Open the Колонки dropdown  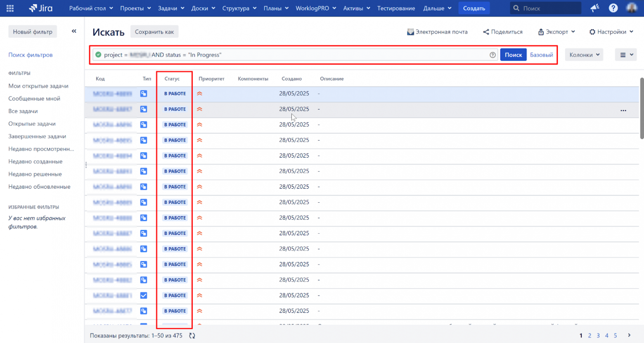(x=584, y=54)
